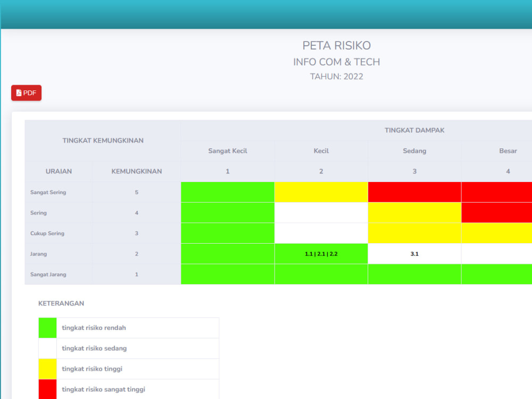Viewport: 532px width, 399px height.
Task: Click the 'PETA RISIKO' page title
Action: click(x=337, y=45)
